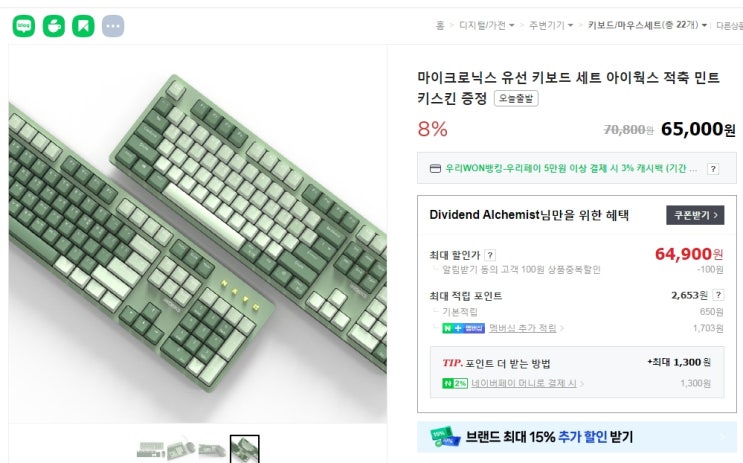Select the third product thumbnail
Image resolution: width=743 pixels, height=463 pixels.
tap(212, 449)
